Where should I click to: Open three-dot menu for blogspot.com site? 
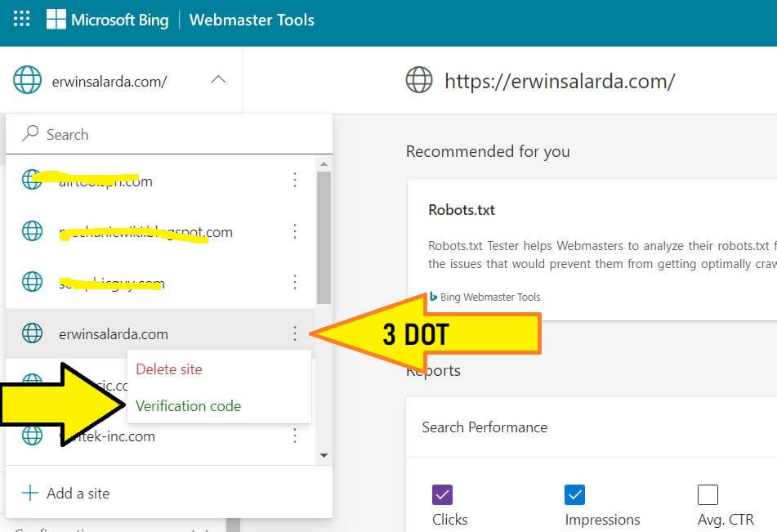coord(295,232)
